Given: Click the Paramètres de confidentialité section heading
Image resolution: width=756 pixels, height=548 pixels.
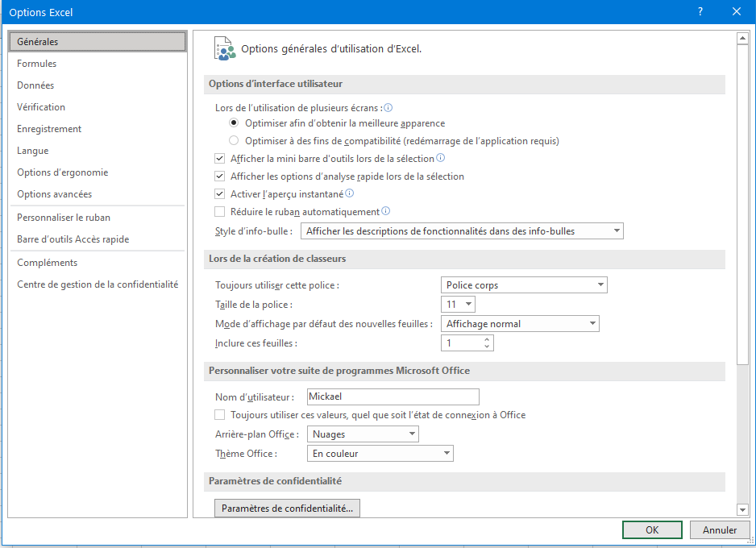Looking at the screenshot, I should point(275,481).
